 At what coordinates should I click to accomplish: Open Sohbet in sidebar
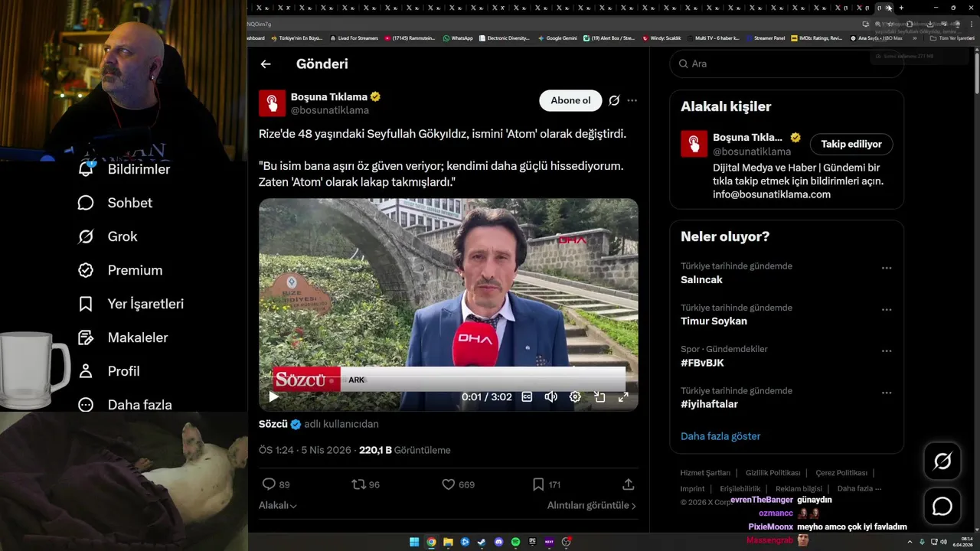coord(115,203)
